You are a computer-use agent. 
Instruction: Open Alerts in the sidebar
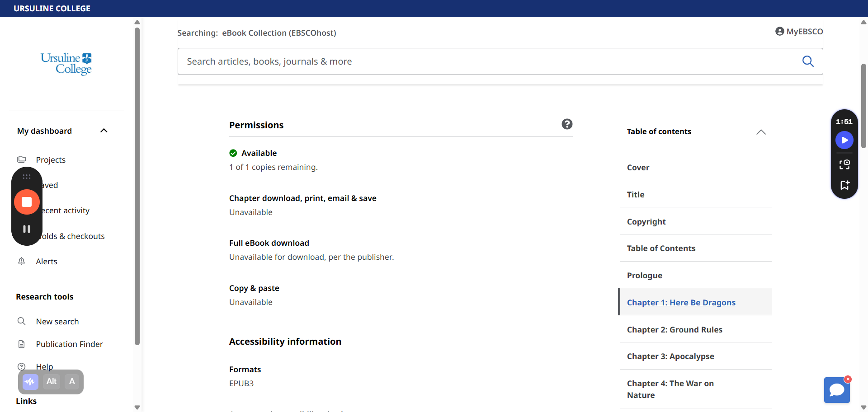[x=47, y=262]
